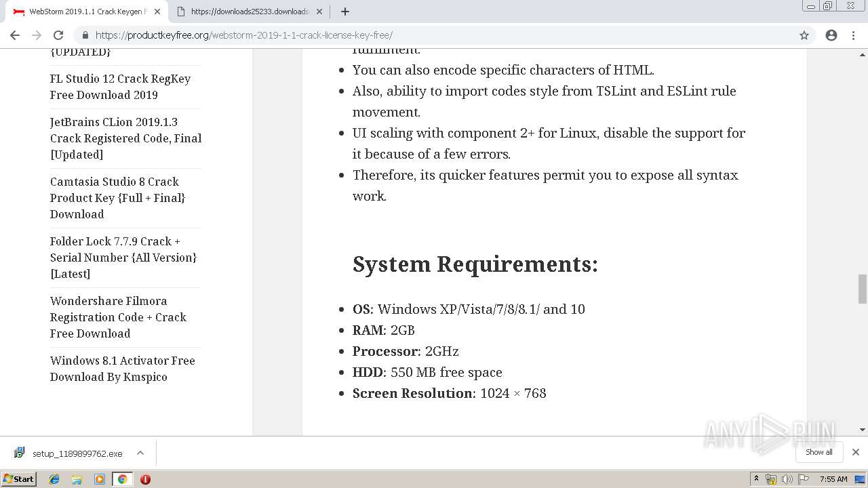Viewport: 868px width, 488px height.
Task: Show hidden system tray icons
Action: (757, 479)
